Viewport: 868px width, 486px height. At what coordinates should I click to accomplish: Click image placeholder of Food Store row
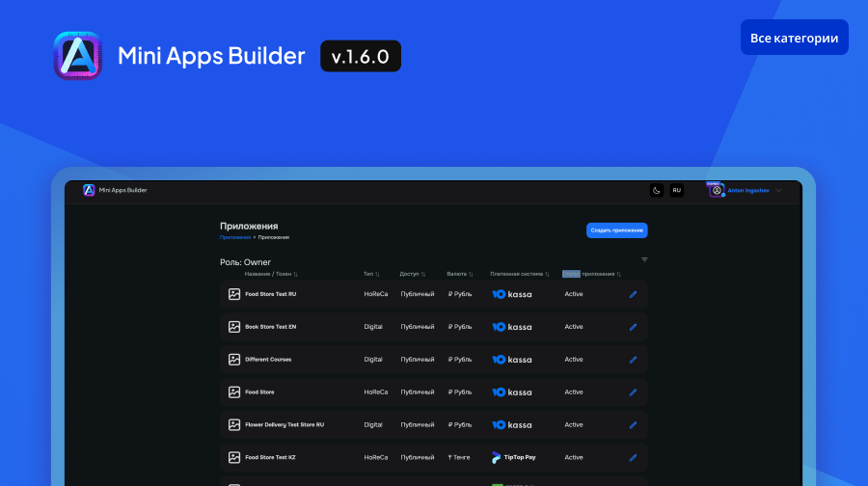(234, 392)
